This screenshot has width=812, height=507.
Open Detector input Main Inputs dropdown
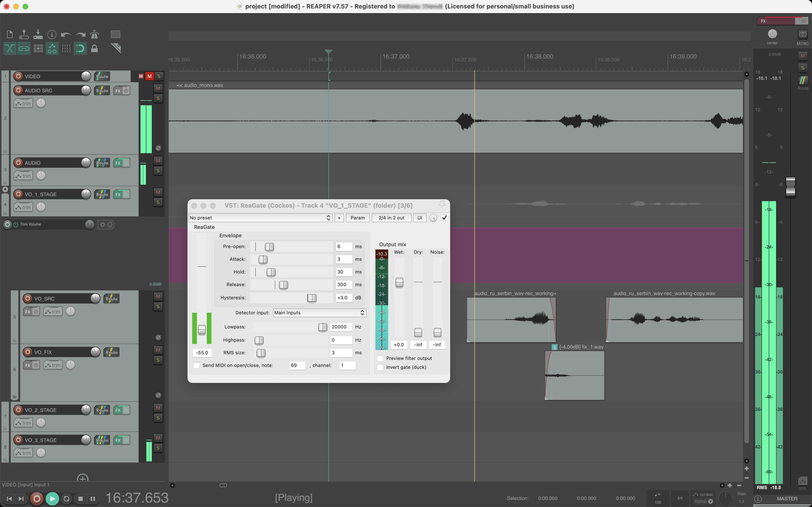(x=319, y=312)
